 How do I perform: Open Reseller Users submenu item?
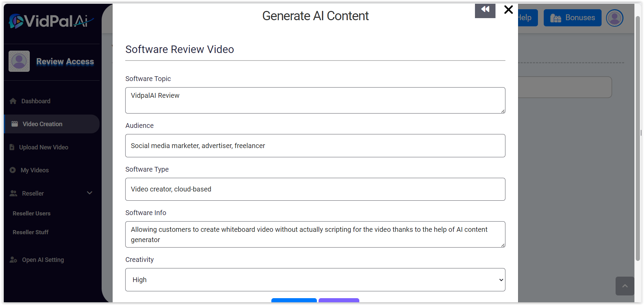click(31, 213)
